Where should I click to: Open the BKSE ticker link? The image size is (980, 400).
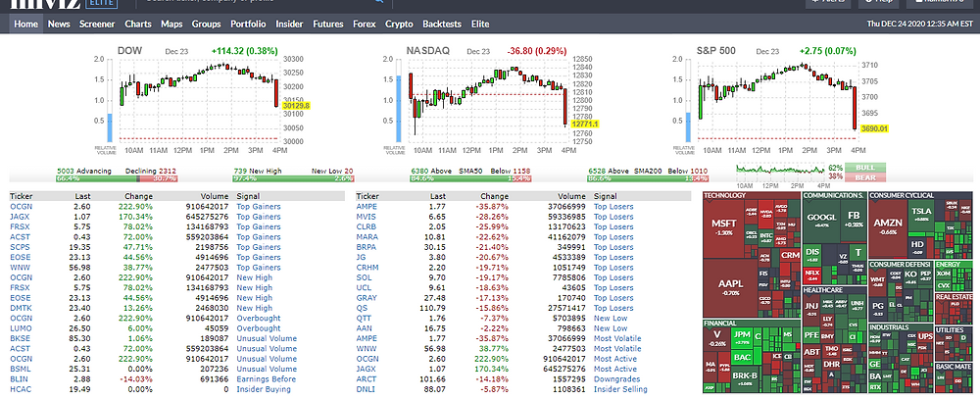(x=20, y=338)
